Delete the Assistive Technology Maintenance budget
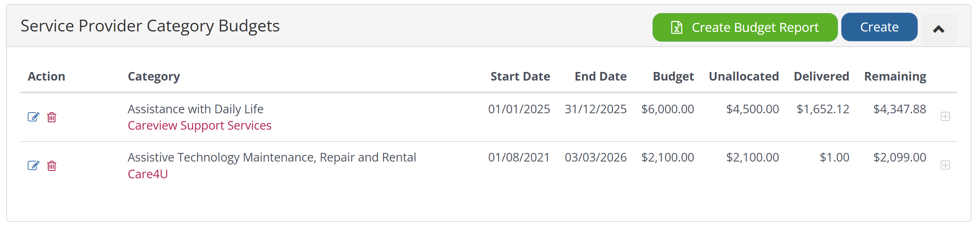 click(52, 166)
